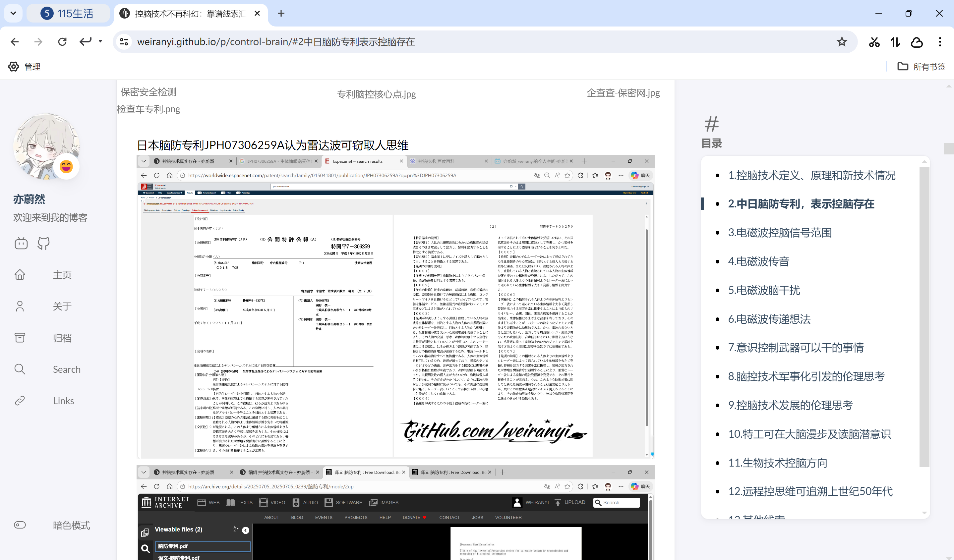Open the dropdown arrow beside the undo button
Screen dimensions: 954x560
100,41
